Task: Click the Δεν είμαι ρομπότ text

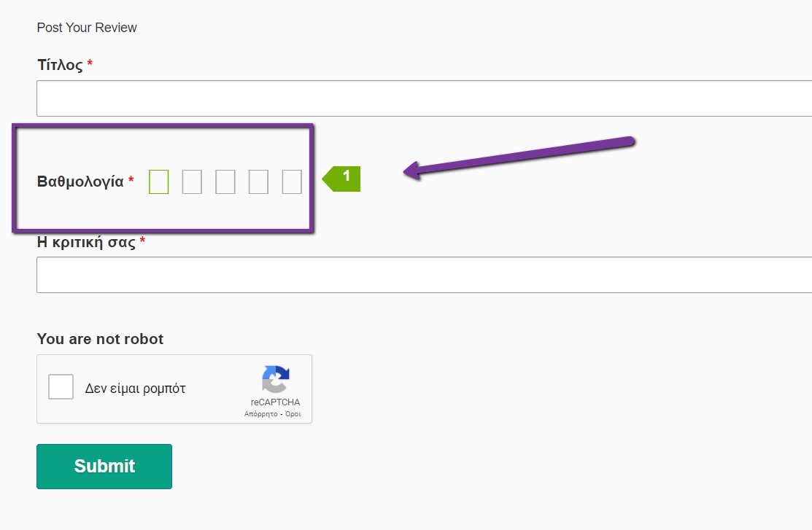Action: tap(135, 389)
